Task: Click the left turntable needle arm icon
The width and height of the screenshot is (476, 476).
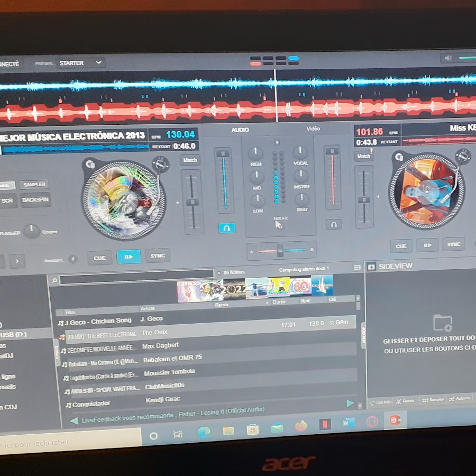Action: pyautogui.click(x=160, y=164)
